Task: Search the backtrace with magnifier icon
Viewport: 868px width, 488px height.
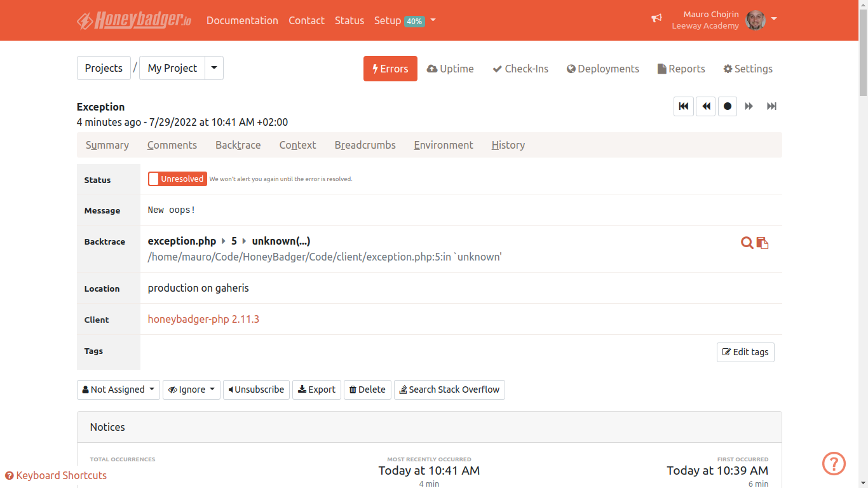Action: pos(747,243)
